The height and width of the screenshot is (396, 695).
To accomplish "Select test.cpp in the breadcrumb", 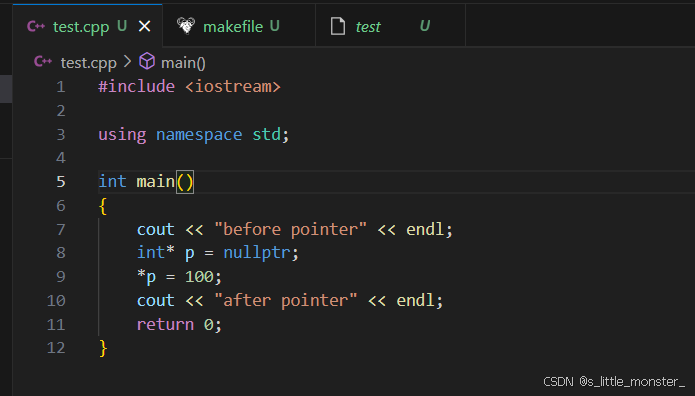I will (89, 63).
